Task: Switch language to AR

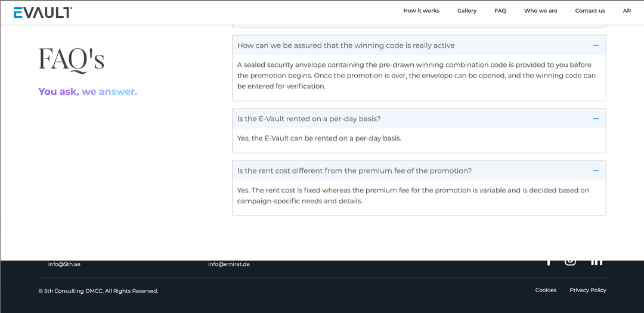Action: coord(627,11)
